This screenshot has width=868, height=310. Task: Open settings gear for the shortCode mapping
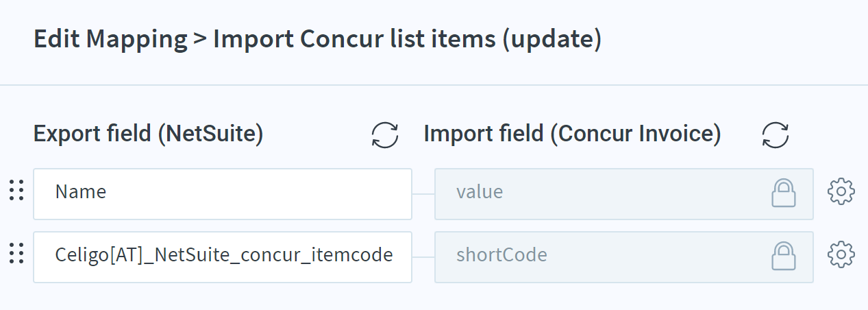click(841, 255)
